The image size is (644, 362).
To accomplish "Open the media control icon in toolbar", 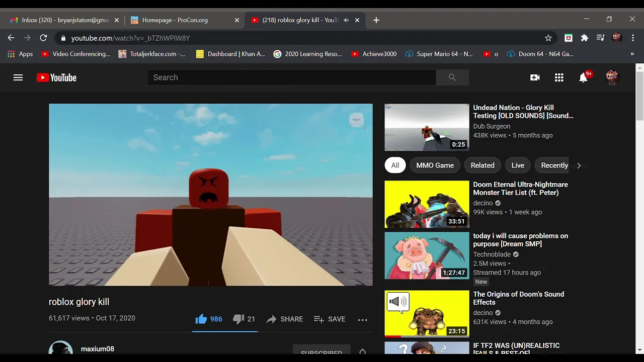I will [x=600, y=38].
